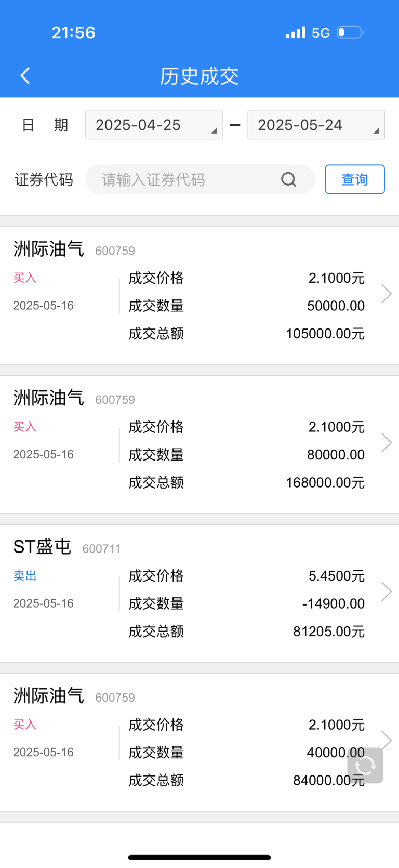Screen dimensions: 399x868
Task: Focus the 请输入证券代码 input field
Action: [200, 179]
